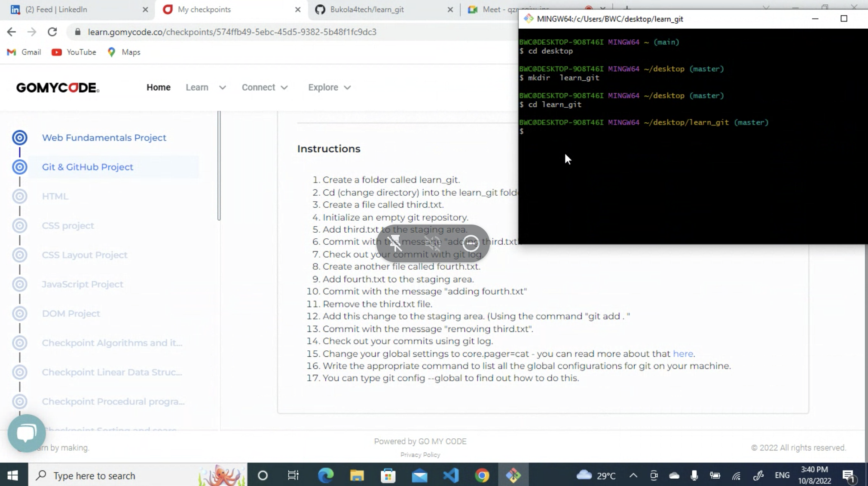Switch to Chrome on the taskbar
The width and height of the screenshot is (868, 486).
[x=482, y=475]
